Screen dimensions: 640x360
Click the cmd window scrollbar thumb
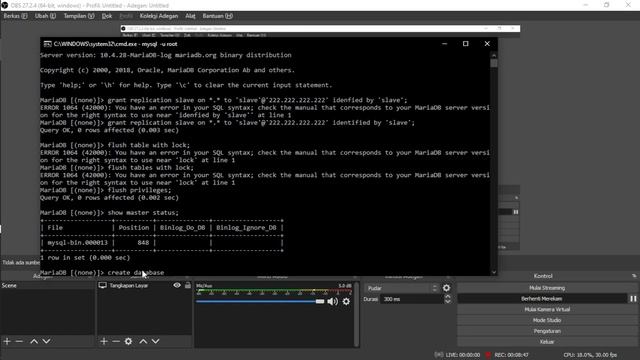(494, 63)
